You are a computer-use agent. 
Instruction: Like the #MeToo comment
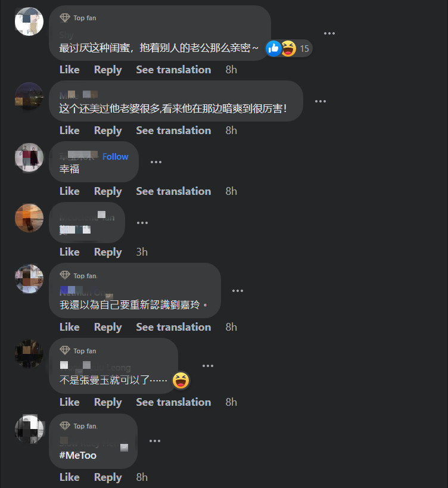click(x=69, y=477)
